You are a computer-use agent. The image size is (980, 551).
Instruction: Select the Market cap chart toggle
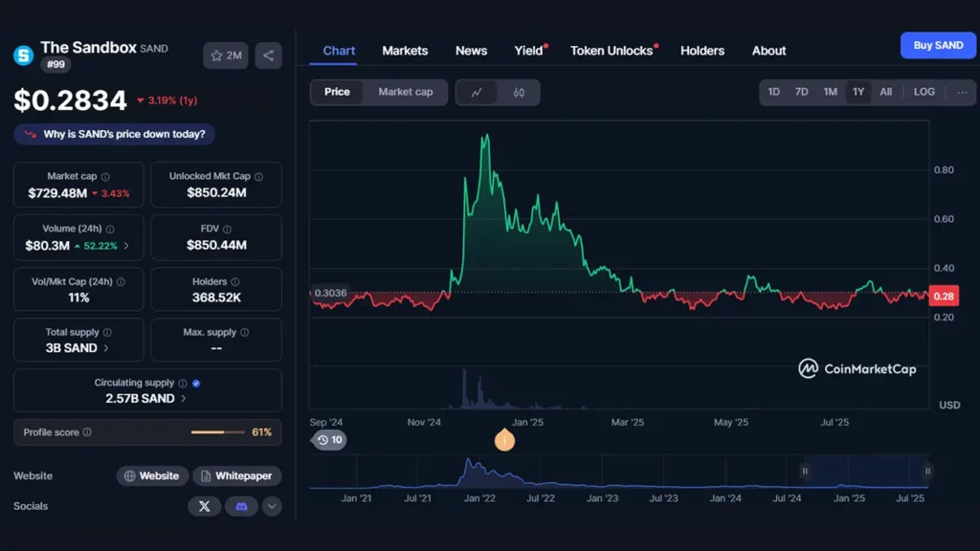pos(406,92)
